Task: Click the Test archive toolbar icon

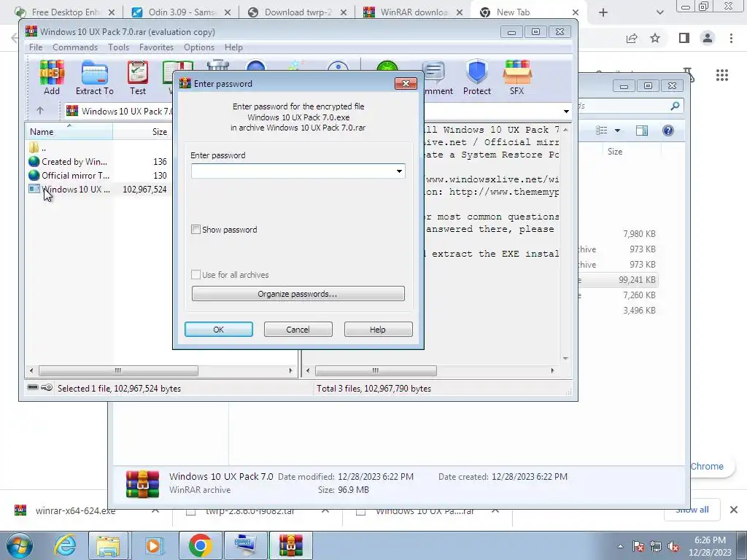Action: 138,77
